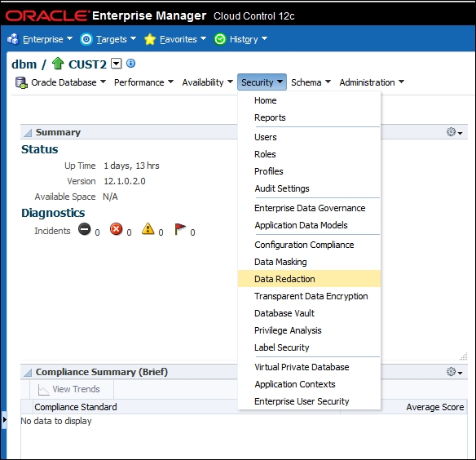This screenshot has height=460, width=476.
Task: Click the No data to display text
Action: coord(56,421)
